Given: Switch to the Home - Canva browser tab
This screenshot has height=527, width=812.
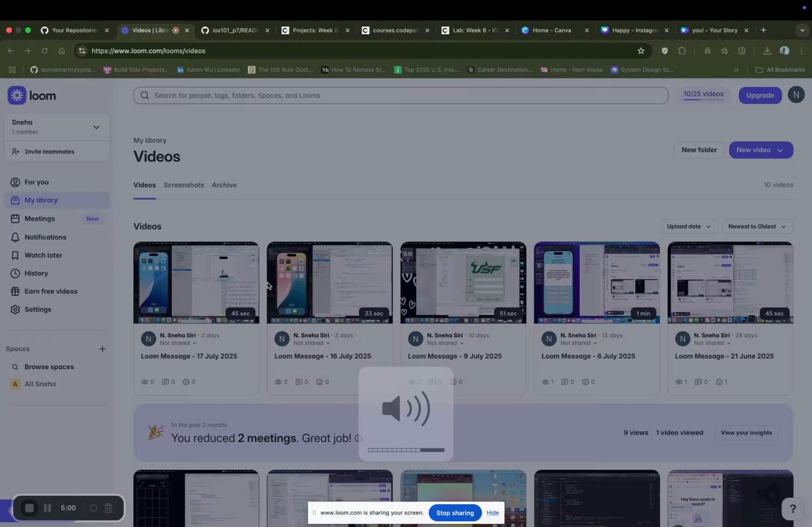Looking at the screenshot, I should (x=554, y=30).
